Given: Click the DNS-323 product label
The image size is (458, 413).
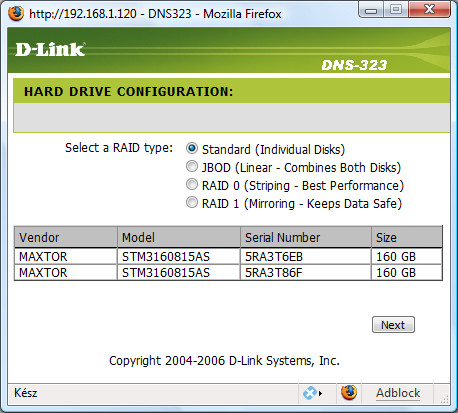Looking at the screenshot, I should pyautogui.click(x=354, y=65).
